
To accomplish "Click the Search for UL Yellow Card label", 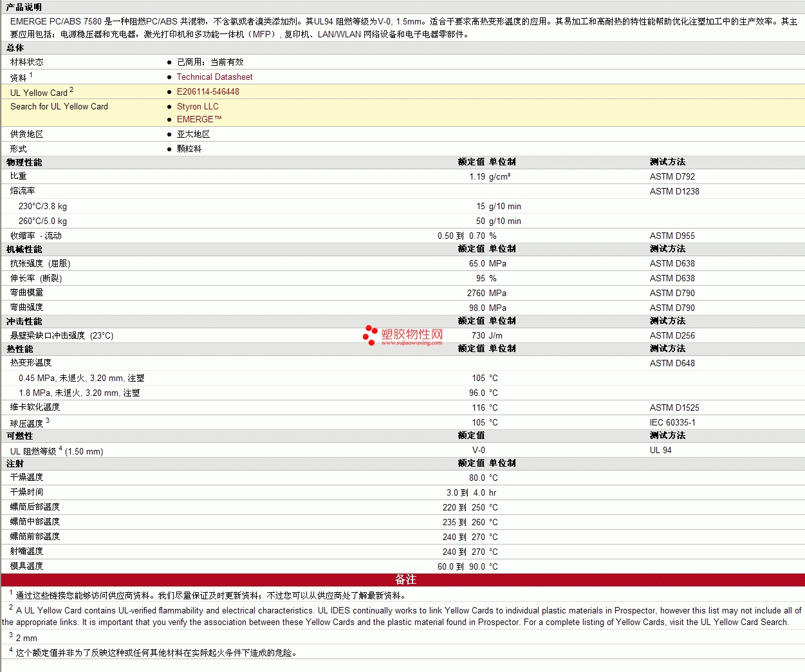I will pos(59,106).
